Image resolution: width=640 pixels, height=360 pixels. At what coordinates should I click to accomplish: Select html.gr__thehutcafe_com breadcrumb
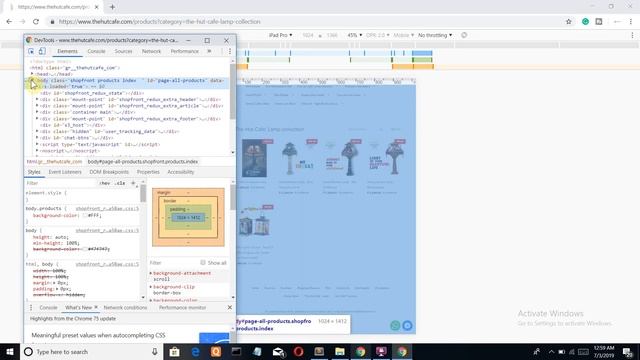coord(54,162)
